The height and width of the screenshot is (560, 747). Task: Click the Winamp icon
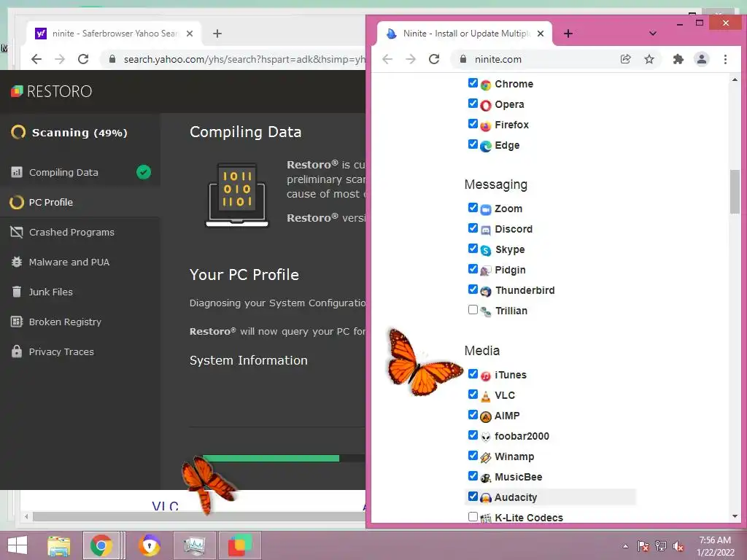[x=485, y=458]
